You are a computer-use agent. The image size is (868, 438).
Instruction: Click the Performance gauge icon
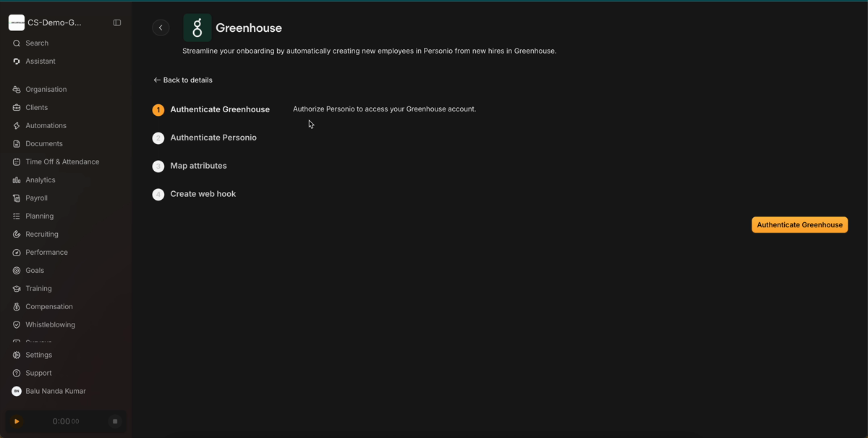17,253
